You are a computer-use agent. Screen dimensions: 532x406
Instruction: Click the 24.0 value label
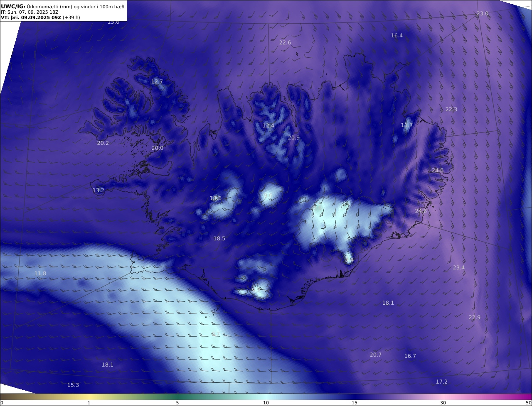click(x=437, y=171)
